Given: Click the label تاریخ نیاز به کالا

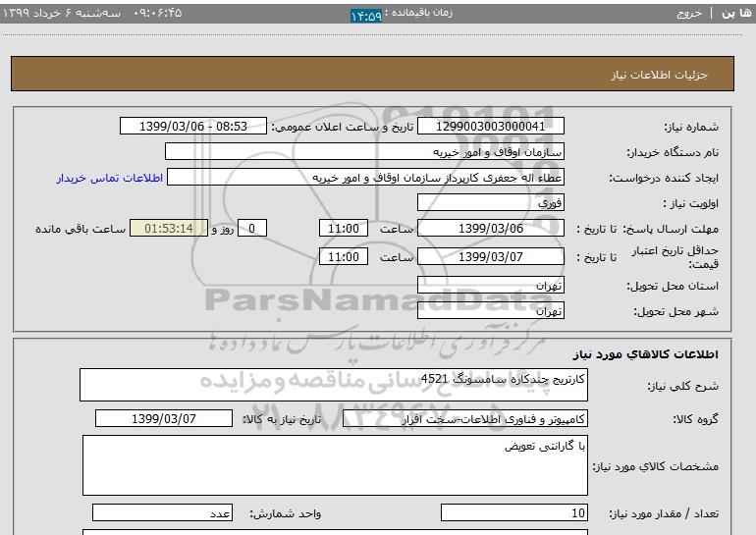Looking at the screenshot, I should point(282,419).
